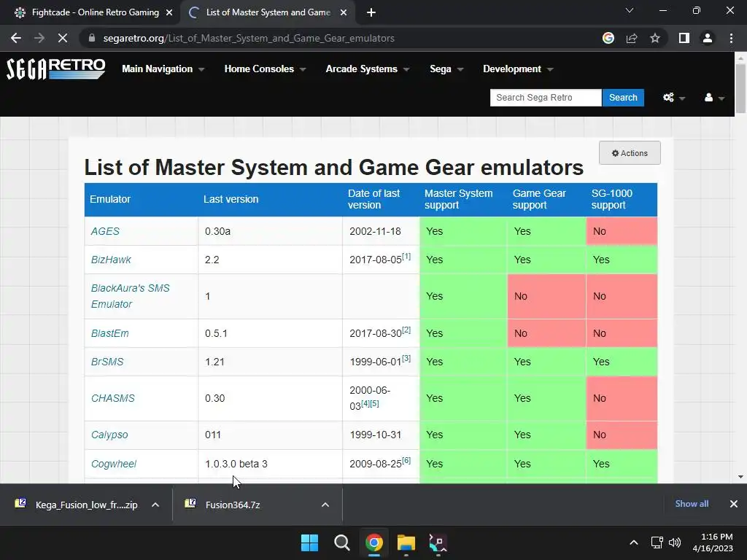The image size is (747, 560).
Task: Expand the Development menu
Action: (x=518, y=69)
